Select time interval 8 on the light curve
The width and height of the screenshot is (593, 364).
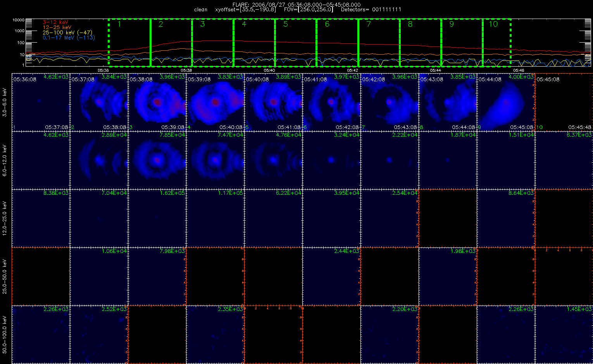pyautogui.click(x=420, y=43)
